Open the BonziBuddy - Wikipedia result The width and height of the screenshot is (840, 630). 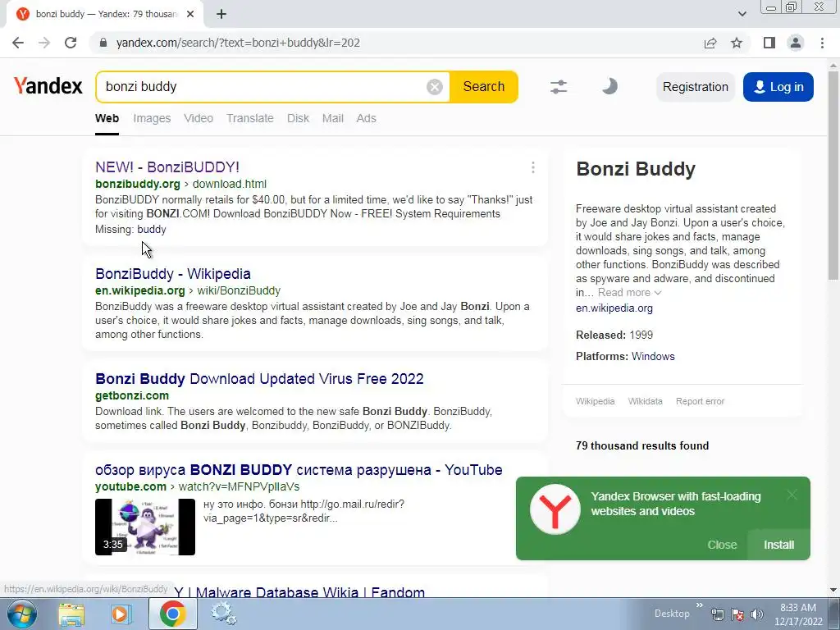(x=173, y=274)
